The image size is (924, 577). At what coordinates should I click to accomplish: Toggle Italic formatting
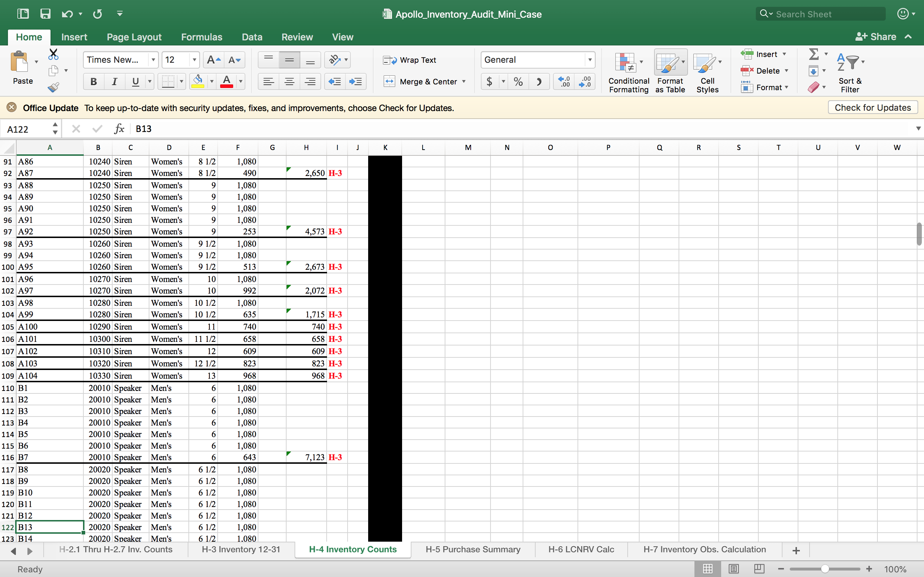pos(114,82)
